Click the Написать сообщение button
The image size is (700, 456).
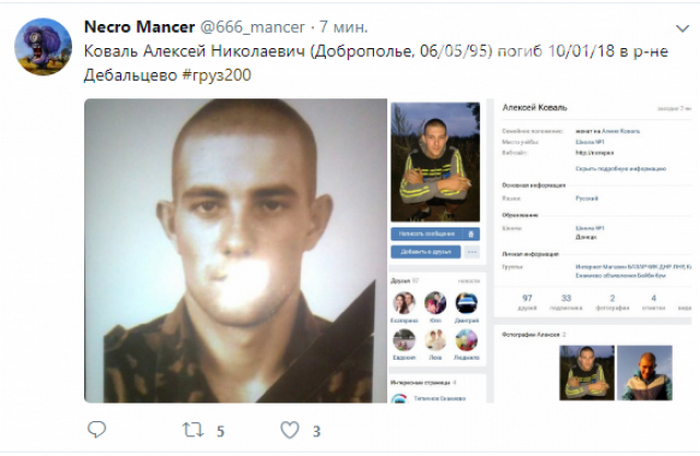pos(427,234)
